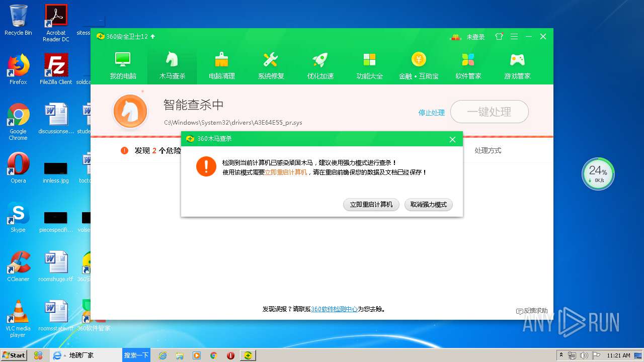
Task: Open the 游戏管家 game manager icon
Action: pos(517,66)
